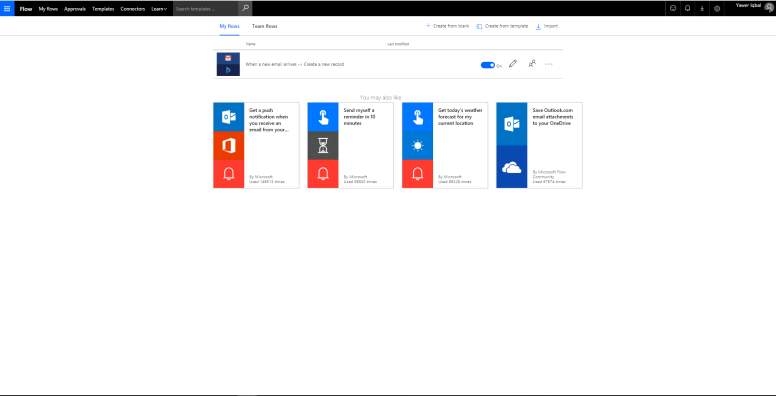Click the Gmail connector icon in flow row

pyautogui.click(x=228, y=58)
